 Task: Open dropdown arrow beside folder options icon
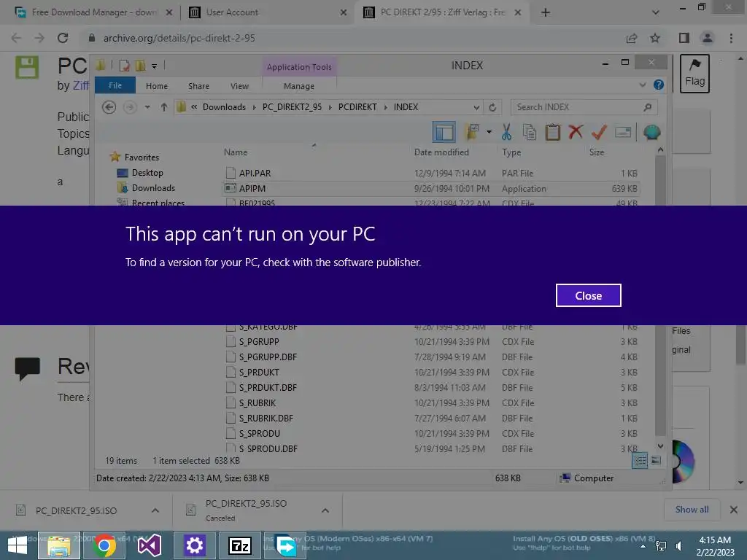489,132
